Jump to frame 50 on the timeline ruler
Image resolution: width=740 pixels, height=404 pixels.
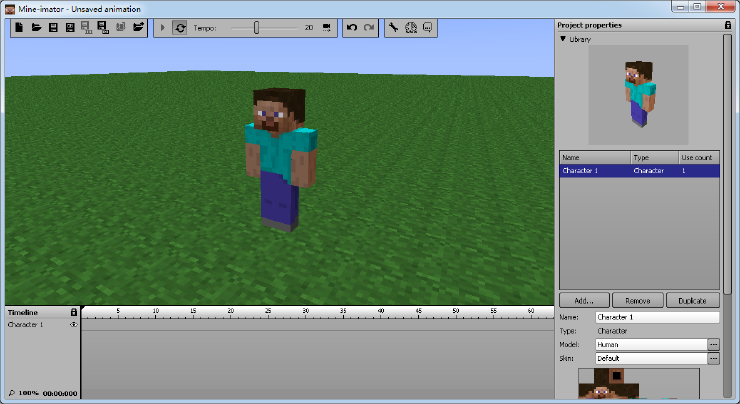click(456, 312)
